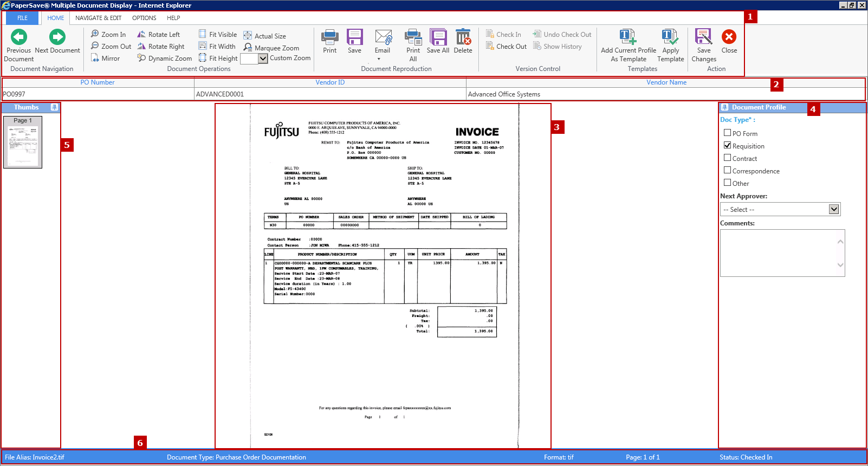Screen dimensions: 868x466
Task: Click Status: Checked In text
Action: [x=746, y=457]
